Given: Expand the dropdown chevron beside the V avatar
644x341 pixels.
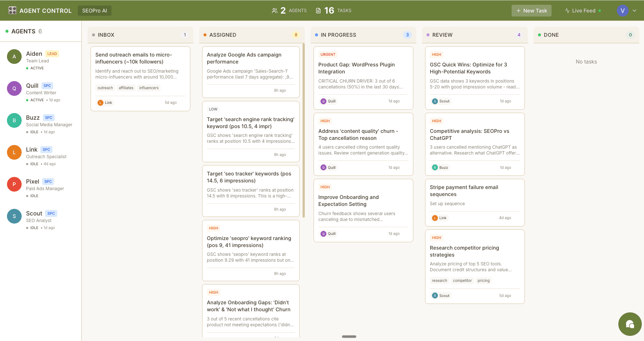Looking at the screenshot, I should [x=635, y=10].
